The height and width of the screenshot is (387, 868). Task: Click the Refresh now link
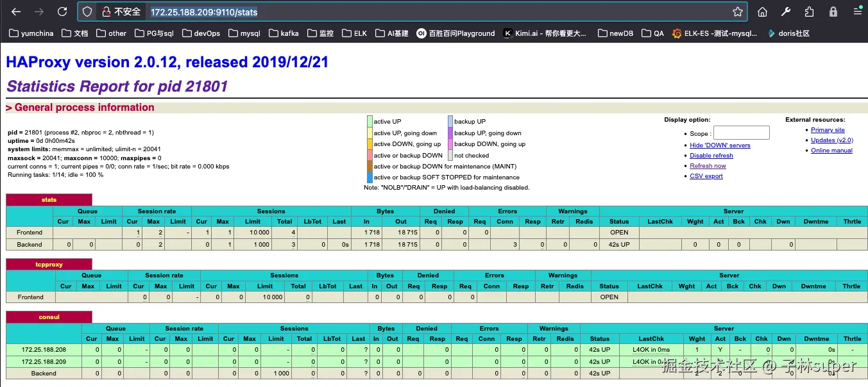coord(708,166)
